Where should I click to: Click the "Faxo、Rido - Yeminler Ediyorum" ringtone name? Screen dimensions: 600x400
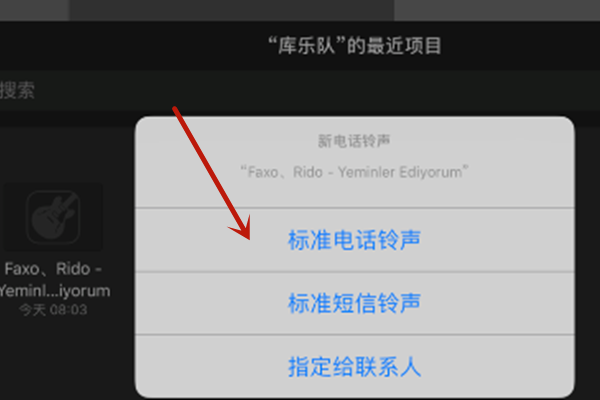[354, 172]
